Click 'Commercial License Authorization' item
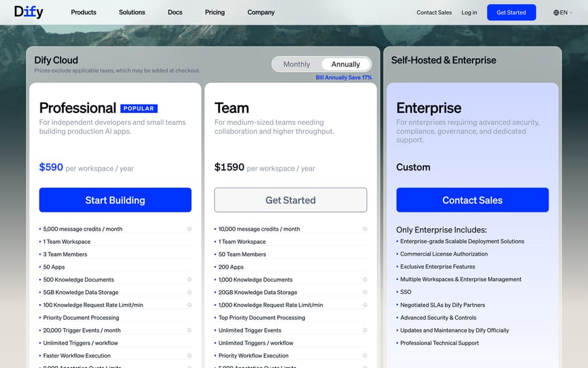The image size is (588, 368). (x=444, y=254)
